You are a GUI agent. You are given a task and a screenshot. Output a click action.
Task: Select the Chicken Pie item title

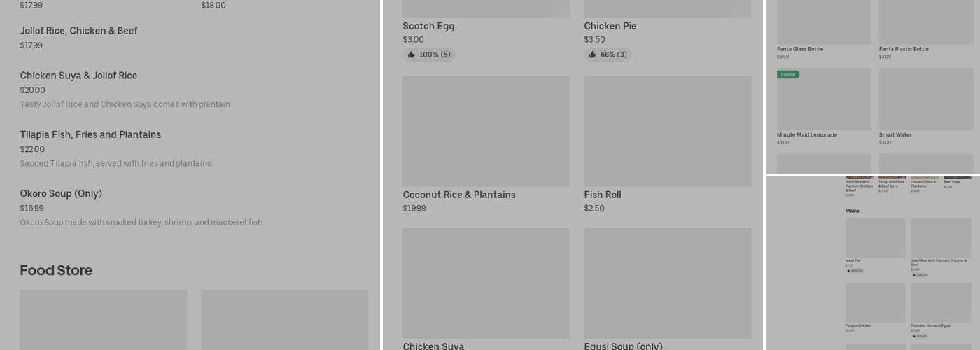click(610, 26)
